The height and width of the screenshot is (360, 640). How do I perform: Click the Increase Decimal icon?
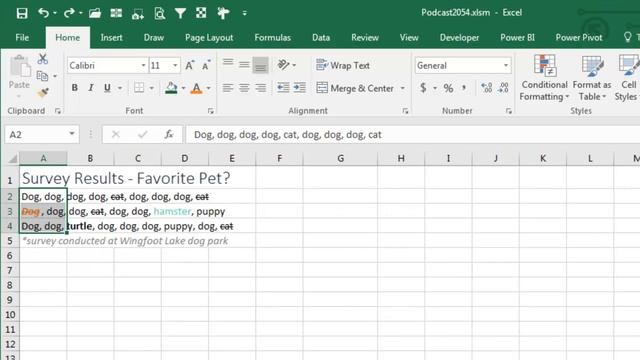(x=487, y=88)
